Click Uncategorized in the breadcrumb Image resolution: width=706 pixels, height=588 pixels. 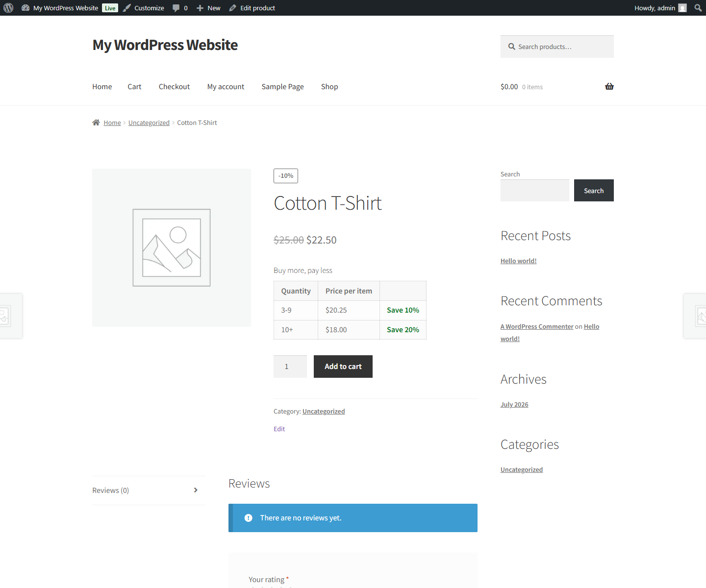click(149, 123)
